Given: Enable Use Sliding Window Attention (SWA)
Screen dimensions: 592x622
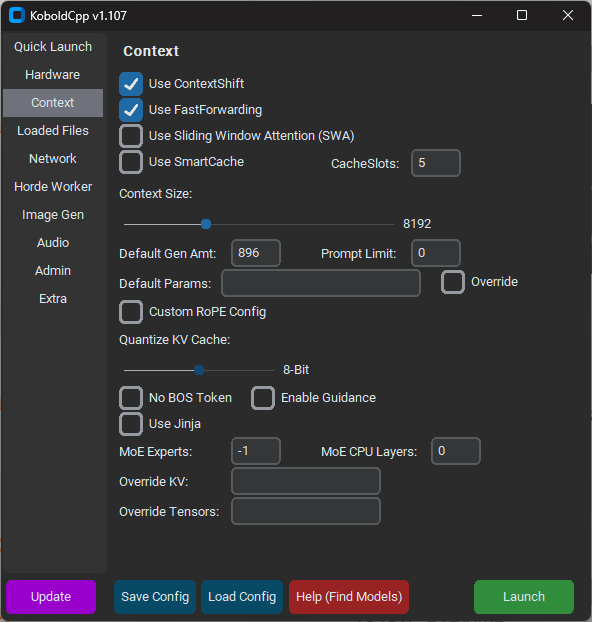Looking at the screenshot, I should point(131,136).
